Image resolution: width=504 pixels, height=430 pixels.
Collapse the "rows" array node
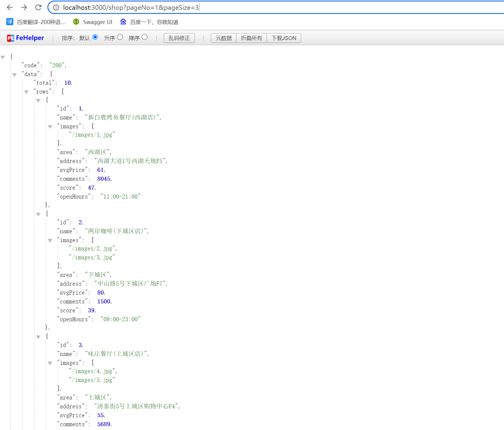point(26,92)
